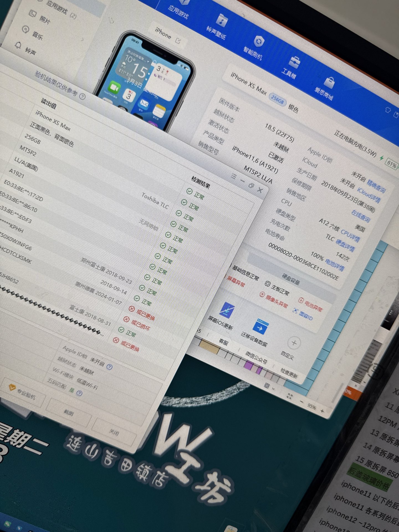The height and width of the screenshot is (532, 399).
Task: Add a shortcut with 自定义 plus button
Action: pos(294,343)
